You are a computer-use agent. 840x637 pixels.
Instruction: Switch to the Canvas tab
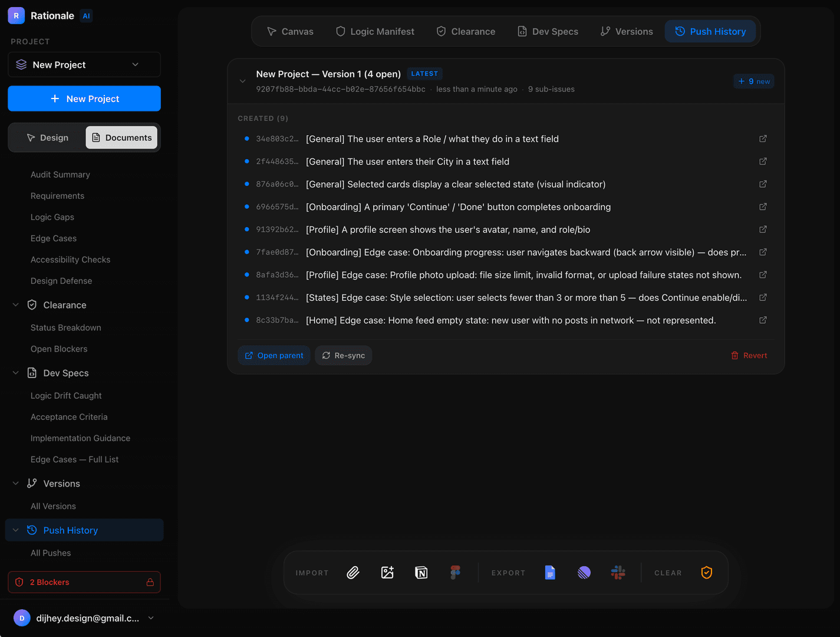tap(290, 31)
